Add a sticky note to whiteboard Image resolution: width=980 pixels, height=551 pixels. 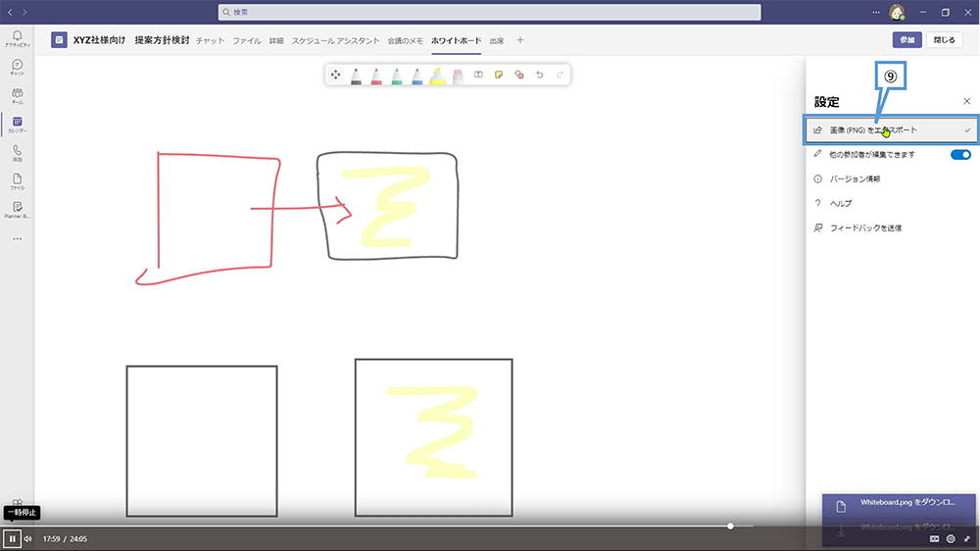click(499, 75)
